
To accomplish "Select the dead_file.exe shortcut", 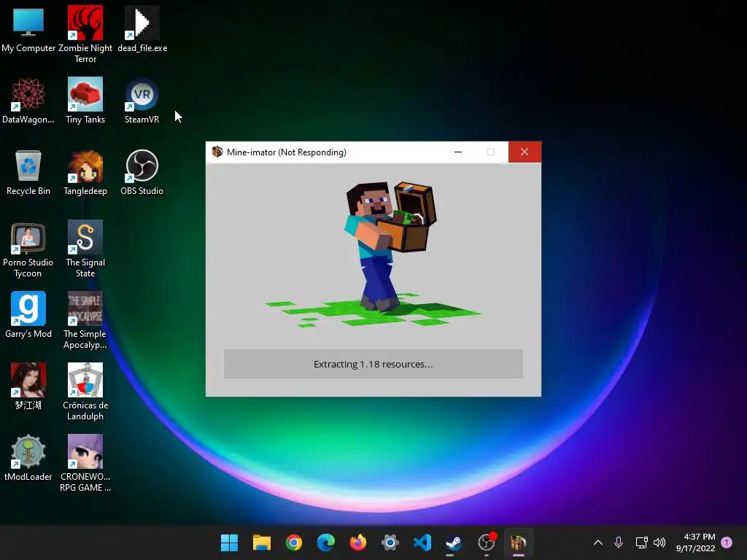I will click(142, 29).
